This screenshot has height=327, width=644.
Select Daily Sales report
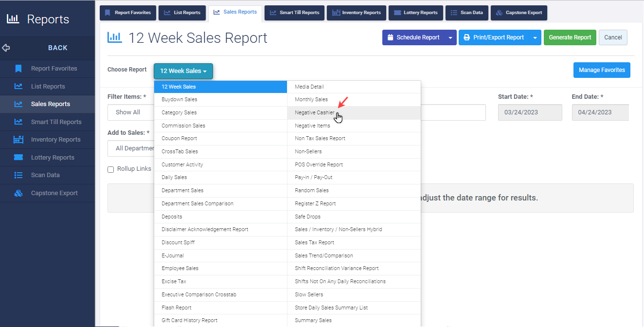coord(221,178)
